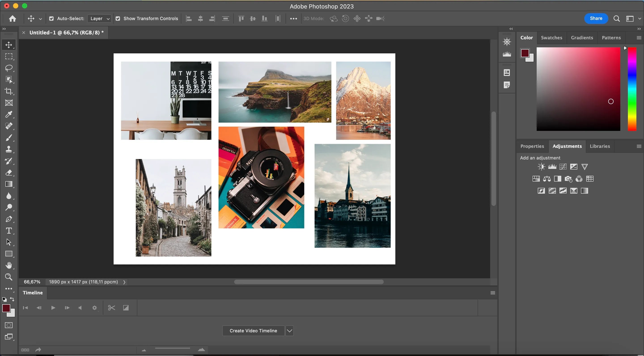Image resolution: width=644 pixels, height=356 pixels.
Task: Select the Type tool
Action: pyautogui.click(x=9, y=231)
